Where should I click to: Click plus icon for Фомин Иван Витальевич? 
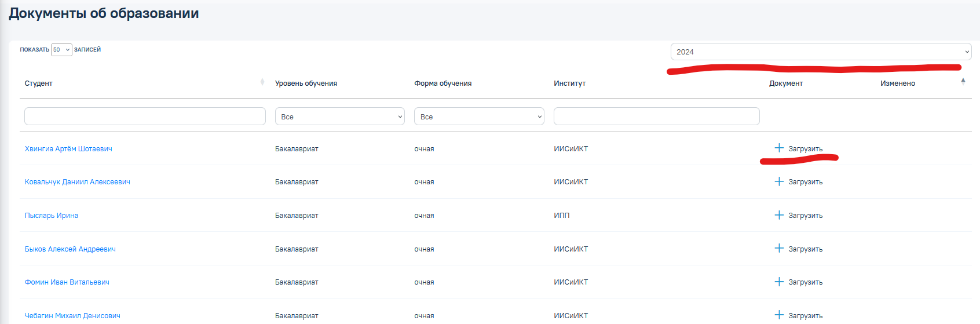click(779, 282)
